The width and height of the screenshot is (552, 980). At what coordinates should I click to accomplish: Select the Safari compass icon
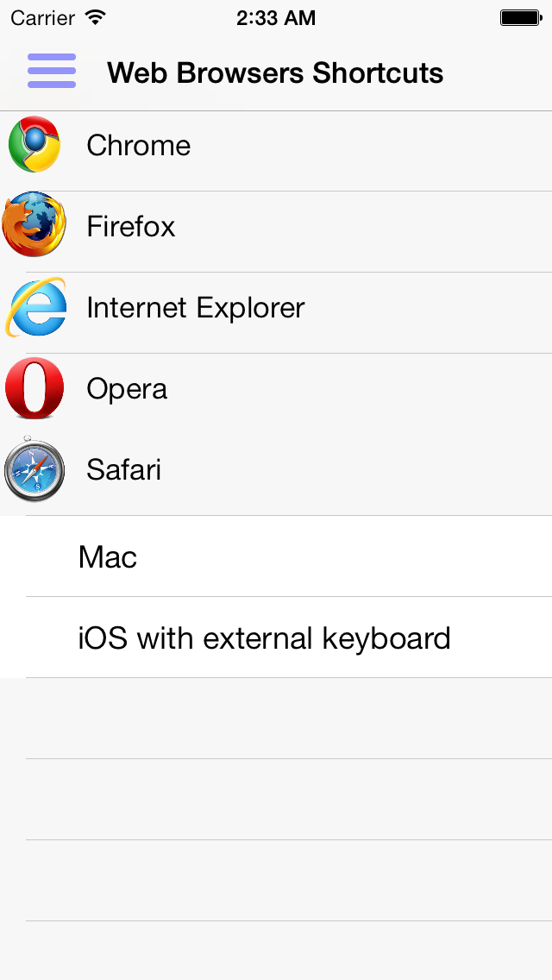(34, 470)
